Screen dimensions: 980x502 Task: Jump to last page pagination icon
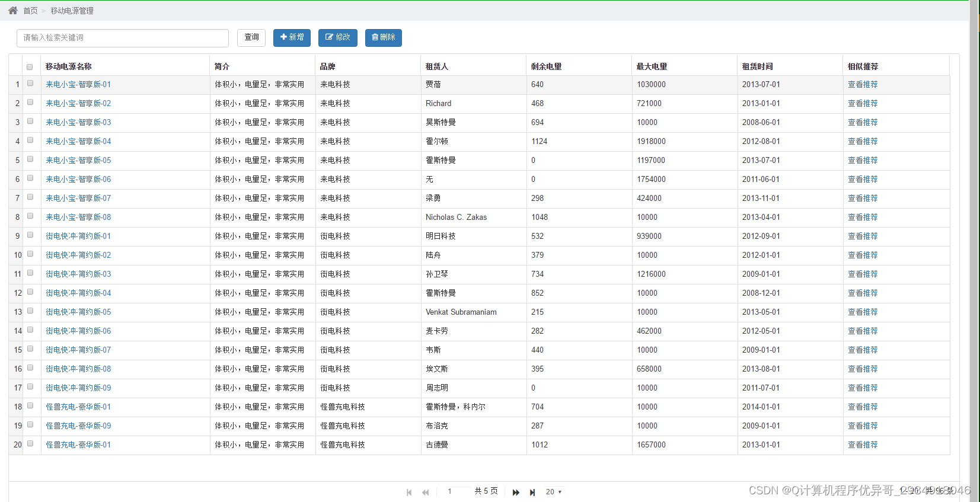pos(532,492)
